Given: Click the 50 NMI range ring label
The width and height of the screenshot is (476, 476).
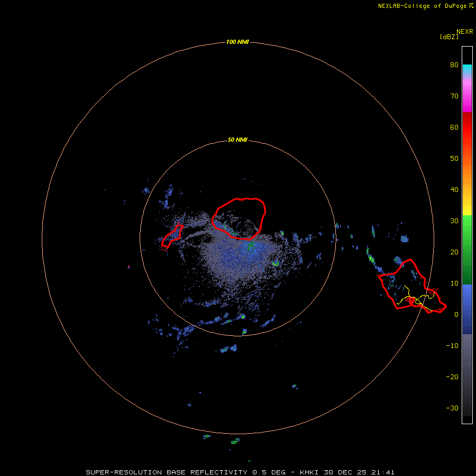Looking at the screenshot, I should [x=237, y=140].
